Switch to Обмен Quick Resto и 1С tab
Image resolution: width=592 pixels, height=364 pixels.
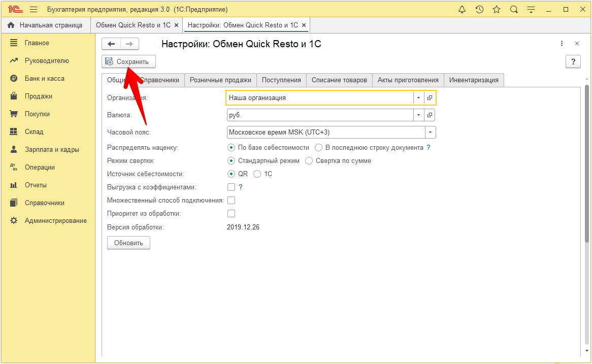pos(133,25)
